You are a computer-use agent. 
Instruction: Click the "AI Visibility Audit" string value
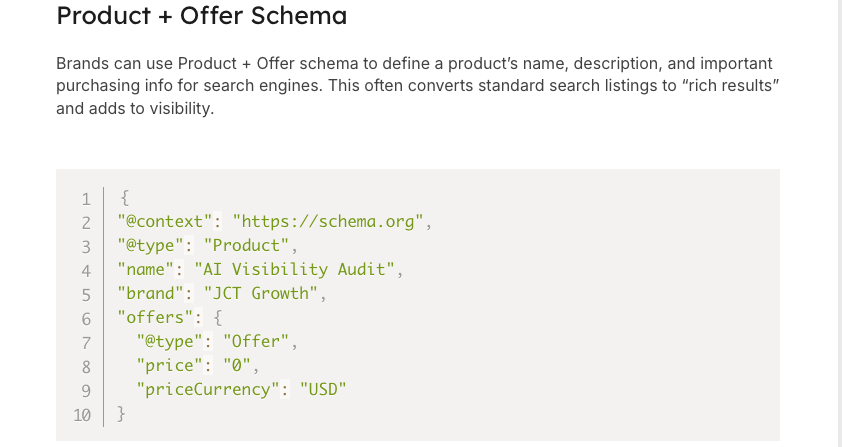point(298,269)
